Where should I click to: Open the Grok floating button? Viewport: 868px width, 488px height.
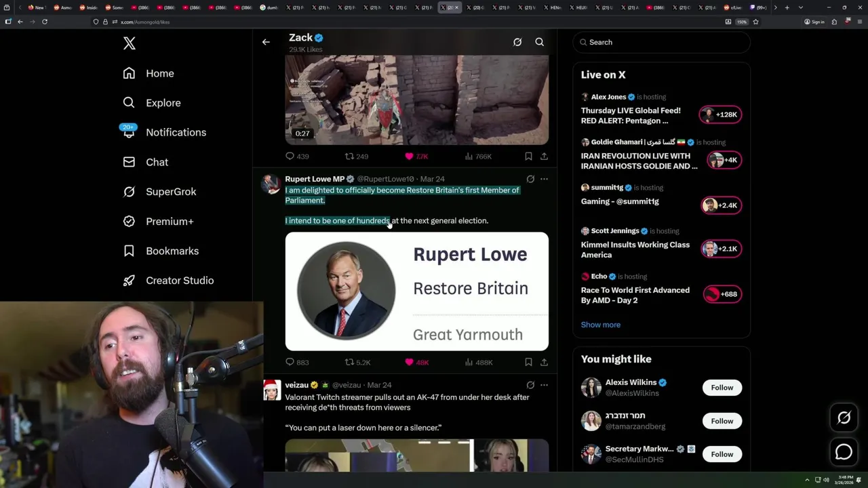844,418
